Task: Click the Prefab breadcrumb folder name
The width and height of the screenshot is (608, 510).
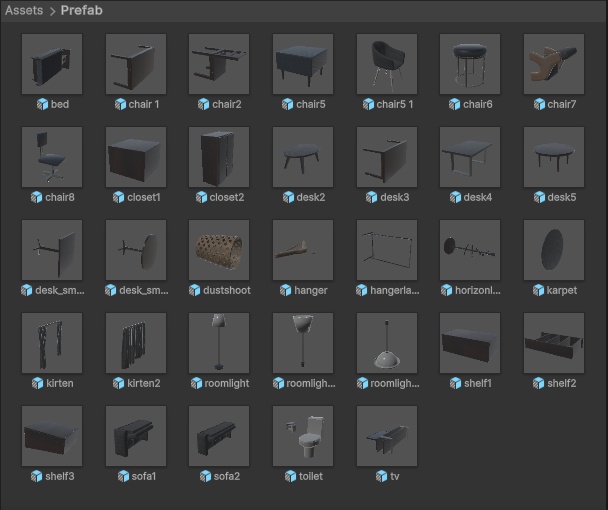Action: [81, 10]
